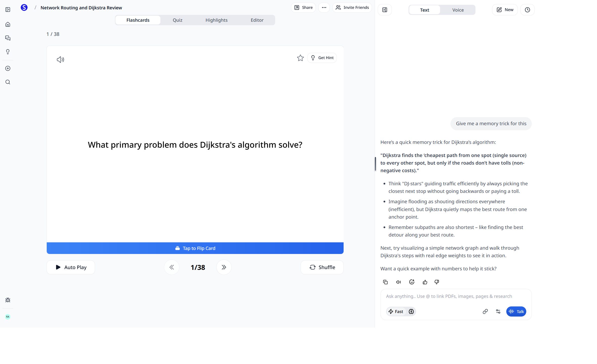Viewport: 597px width, 364px height.
Task: Thumbs down the AI response
Action: click(x=437, y=282)
